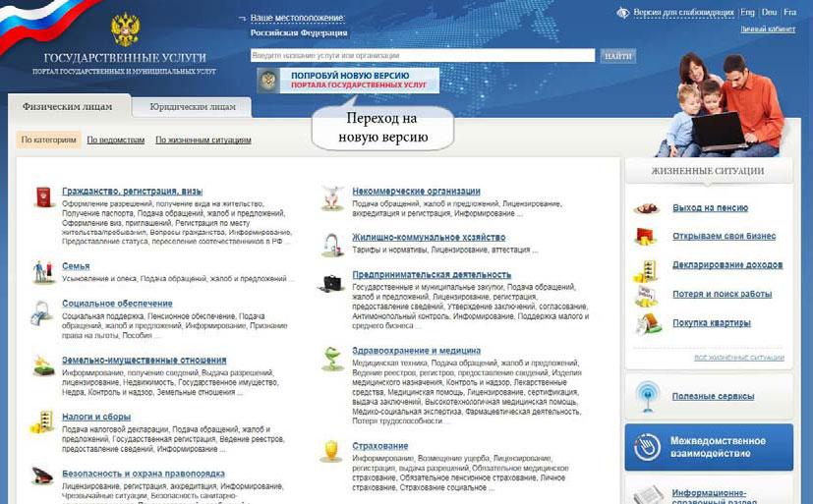The image size is (813, 504).
Task: Open the Все жизненные ситуации link
Action: pos(738,358)
